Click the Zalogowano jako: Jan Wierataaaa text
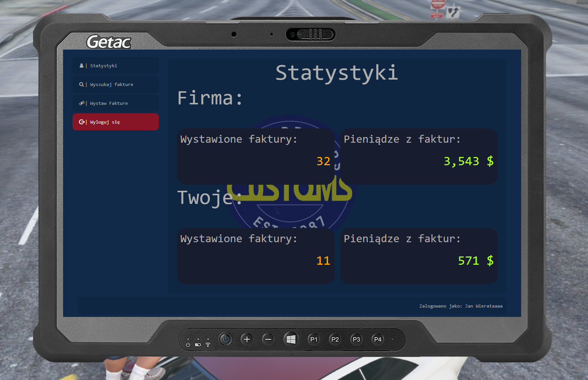The height and width of the screenshot is (380, 588). pyautogui.click(x=461, y=306)
